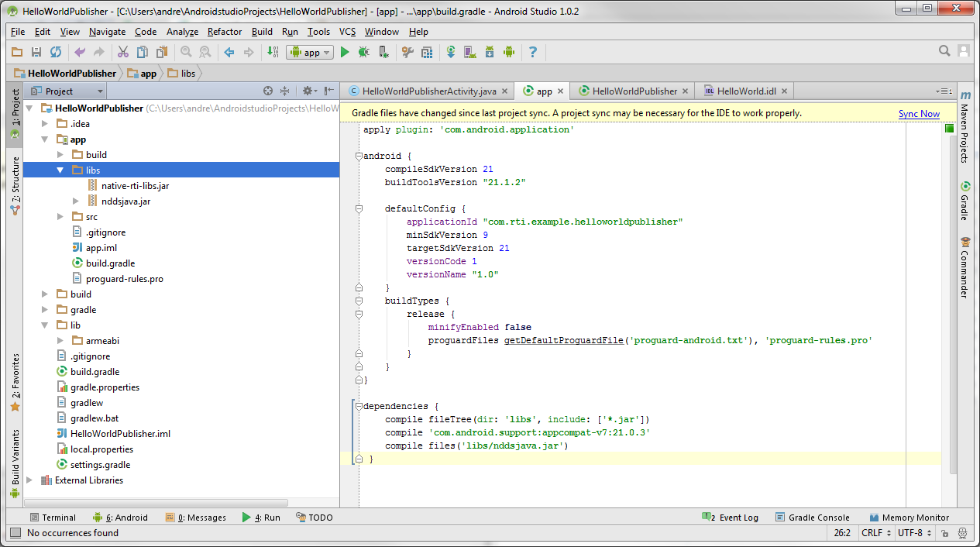The width and height of the screenshot is (980, 547).
Task: Open Settings via the wrench toolbar icon
Action: point(408,52)
